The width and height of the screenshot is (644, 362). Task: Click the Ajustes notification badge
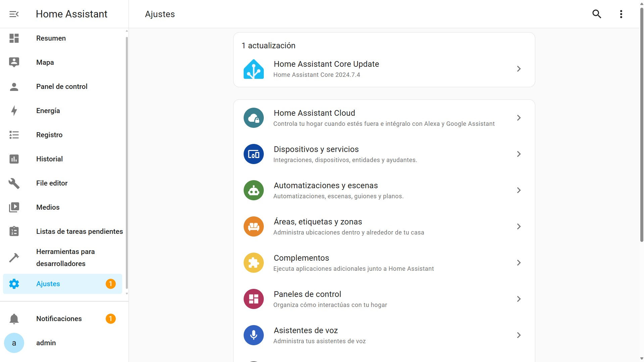pyautogui.click(x=110, y=284)
